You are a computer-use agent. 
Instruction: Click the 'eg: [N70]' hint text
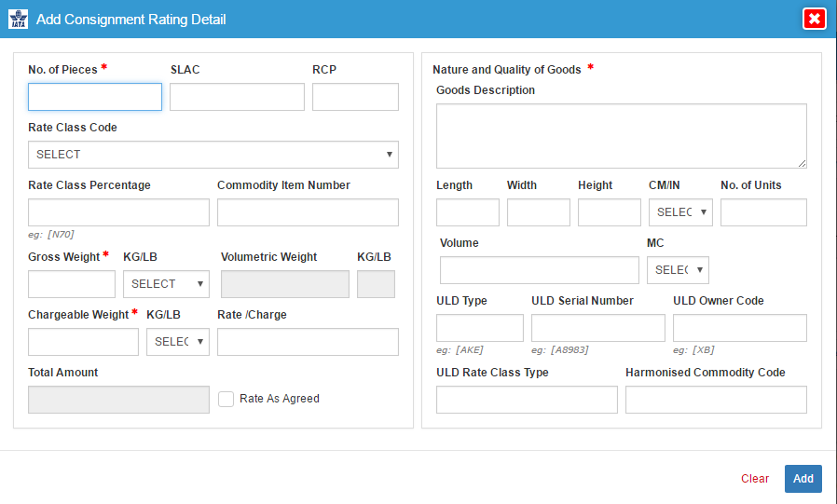pos(51,234)
